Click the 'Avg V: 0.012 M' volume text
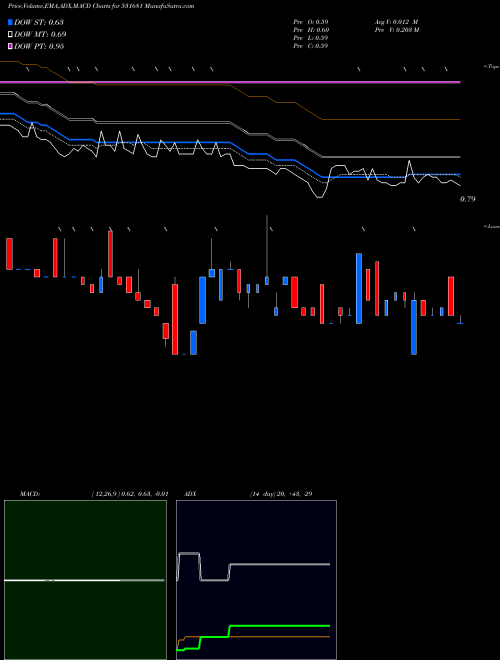Screen dimensions: 500x660 click(x=396, y=22)
